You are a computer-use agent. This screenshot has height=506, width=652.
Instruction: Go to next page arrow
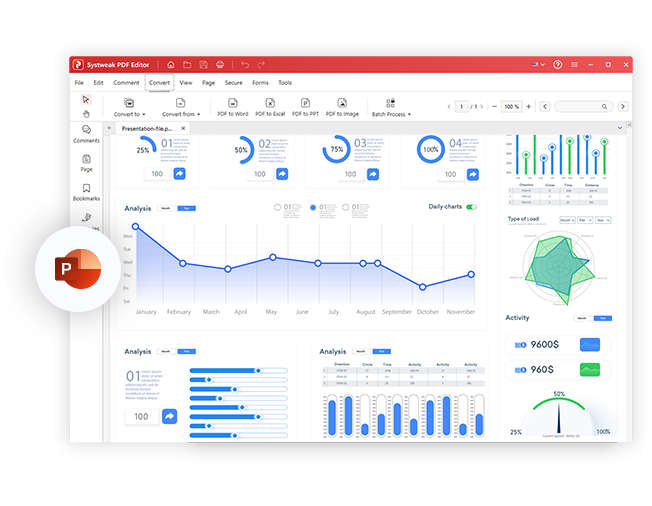point(482,106)
